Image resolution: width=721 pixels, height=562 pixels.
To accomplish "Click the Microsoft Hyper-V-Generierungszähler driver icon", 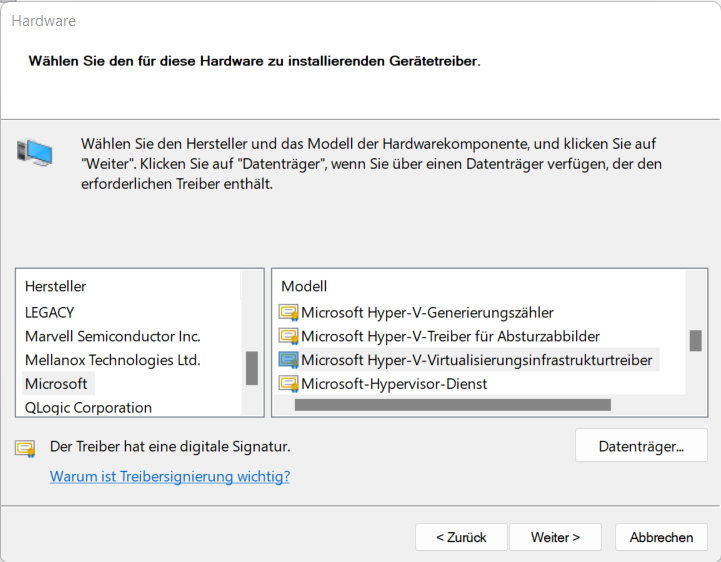I will 289,313.
